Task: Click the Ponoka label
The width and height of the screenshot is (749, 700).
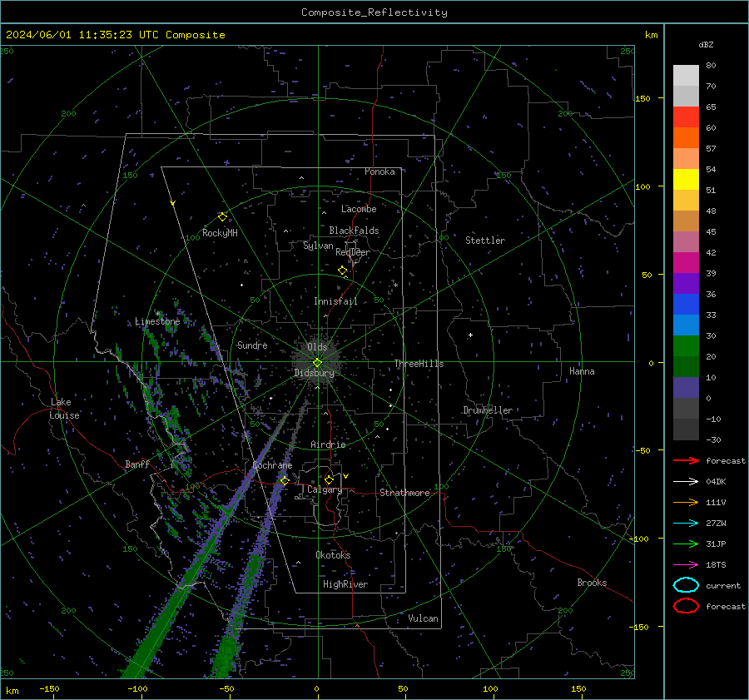Action: coord(379,171)
